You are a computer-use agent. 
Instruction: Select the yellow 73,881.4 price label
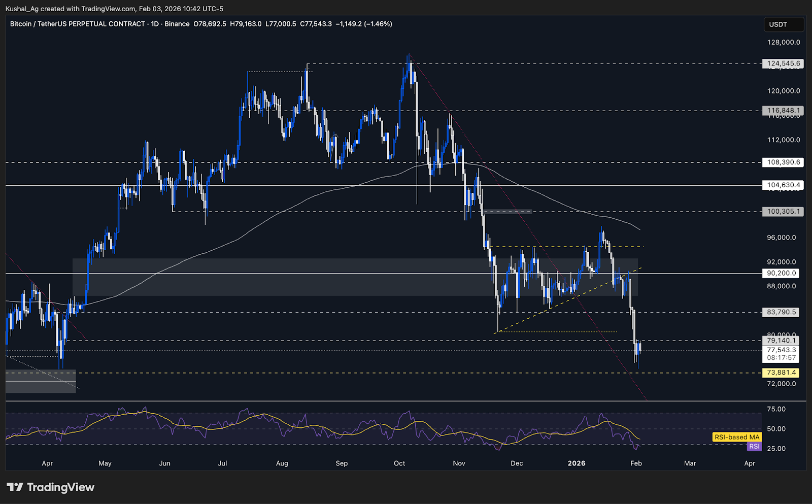coord(781,373)
